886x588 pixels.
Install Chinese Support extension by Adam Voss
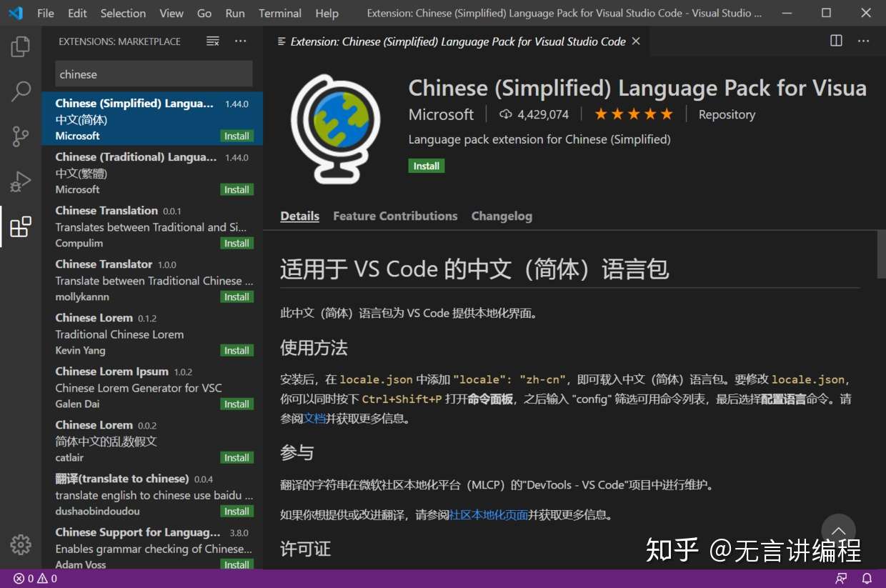237,564
